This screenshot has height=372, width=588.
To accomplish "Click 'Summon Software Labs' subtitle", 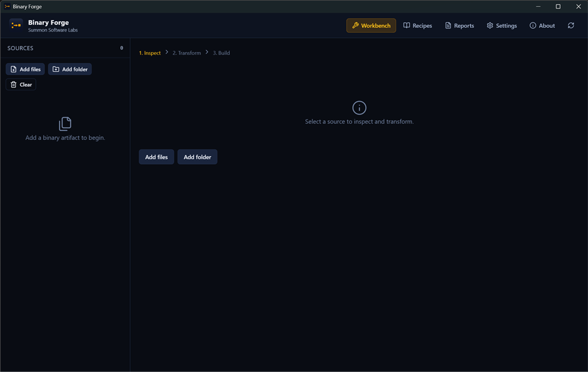I will coord(53,30).
